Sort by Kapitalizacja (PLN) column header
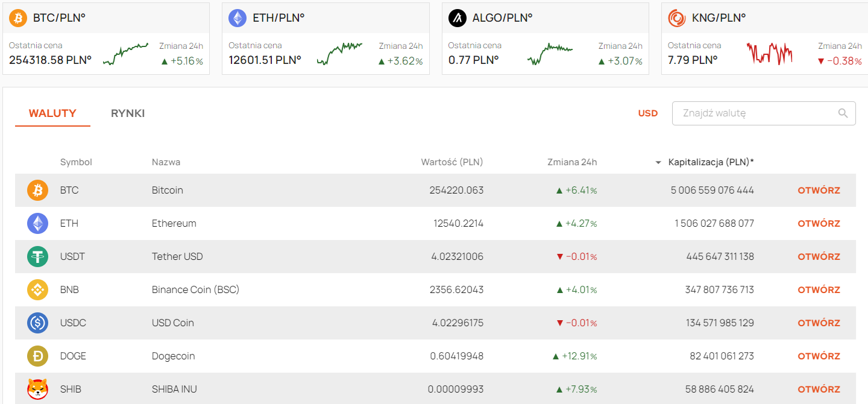Viewport: 868px width, 404px height. tap(711, 162)
